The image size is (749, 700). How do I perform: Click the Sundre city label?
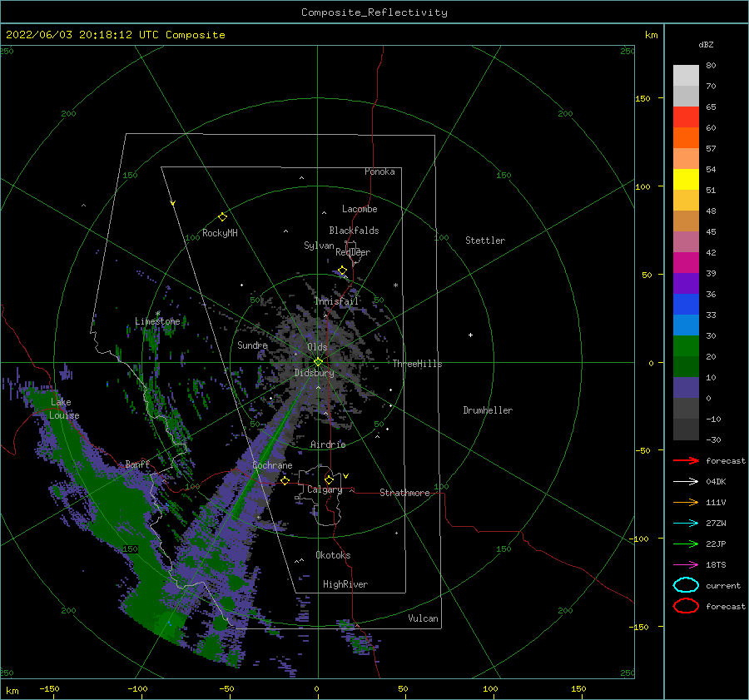[x=252, y=345]
